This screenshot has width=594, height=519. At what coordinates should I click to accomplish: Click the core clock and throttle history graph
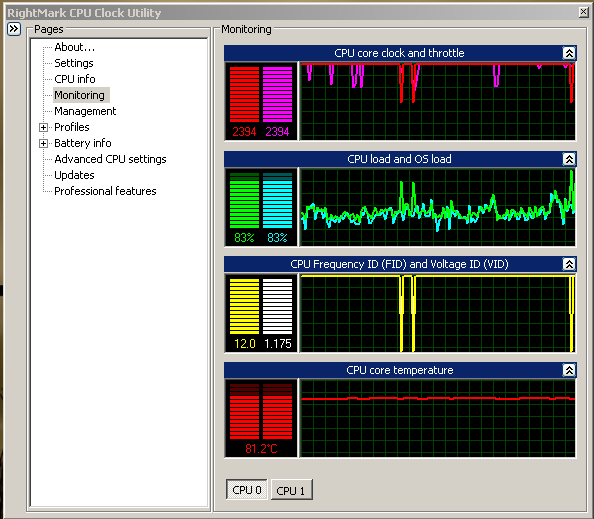click(x=438, y=102)
